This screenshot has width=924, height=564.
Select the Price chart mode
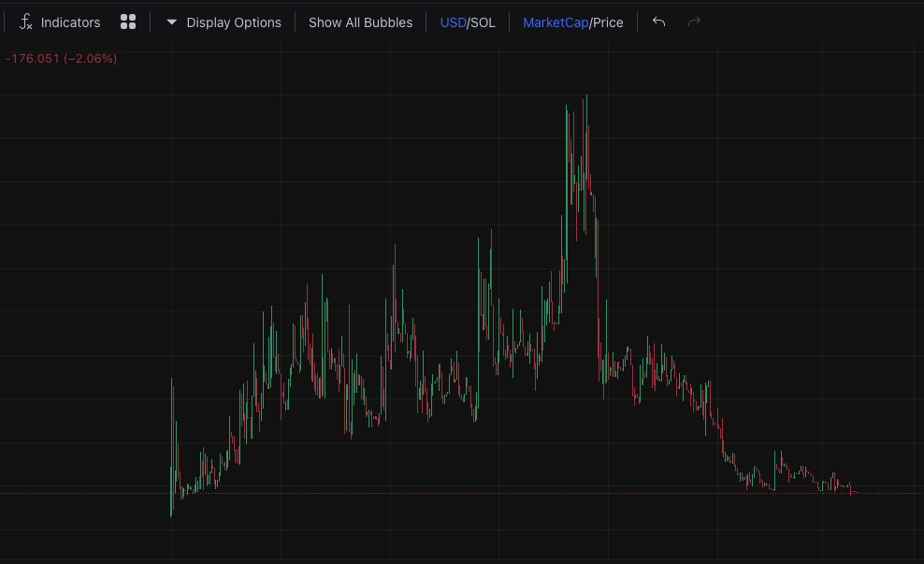click(608, 22)
